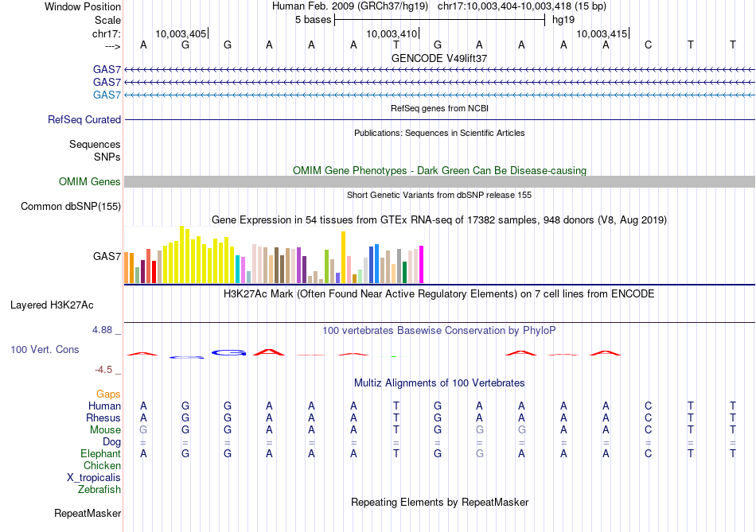
Task: Click the 4.88 PhyloP upper limit
Action: coord(102,330)
